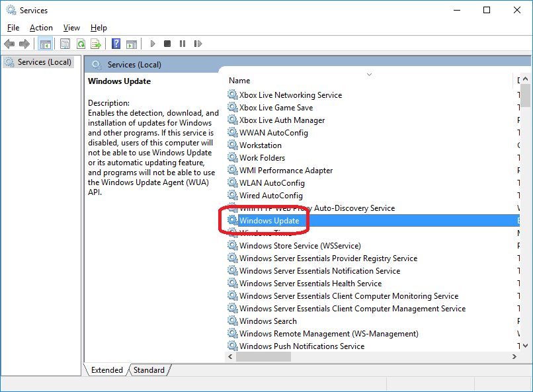The height and width of the screenshot is (392, 533).
Task: Open the View menu
Action: tap(71, 28)
